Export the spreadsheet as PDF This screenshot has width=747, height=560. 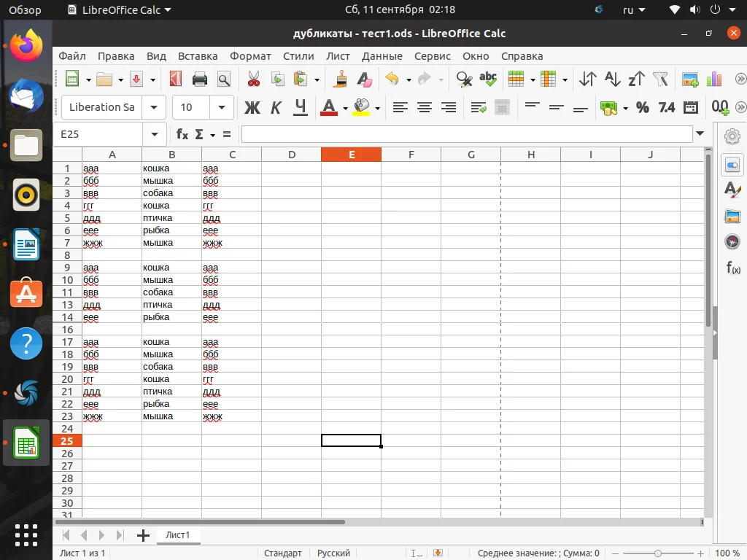pyautogui.click(x=175, y=79)
